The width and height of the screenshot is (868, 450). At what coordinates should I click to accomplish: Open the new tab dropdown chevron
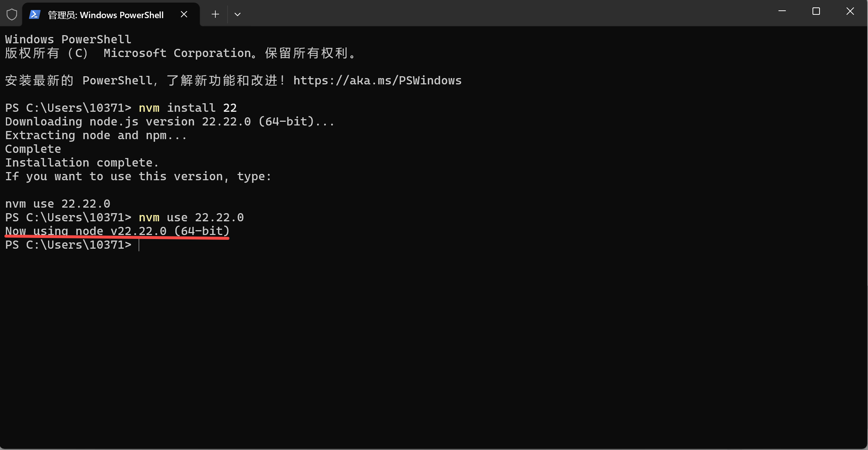click(238, 14)
